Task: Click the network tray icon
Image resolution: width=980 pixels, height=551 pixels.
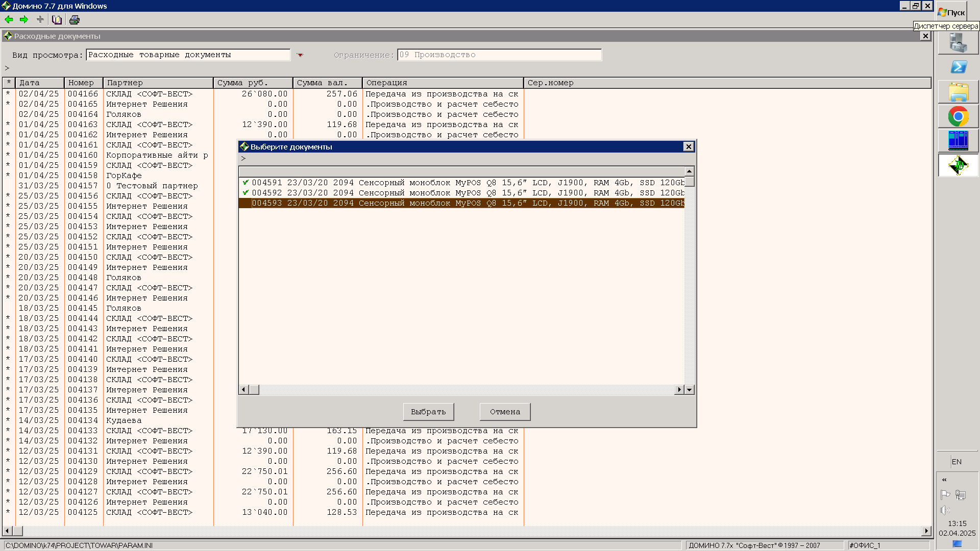Action: point(961,494)
